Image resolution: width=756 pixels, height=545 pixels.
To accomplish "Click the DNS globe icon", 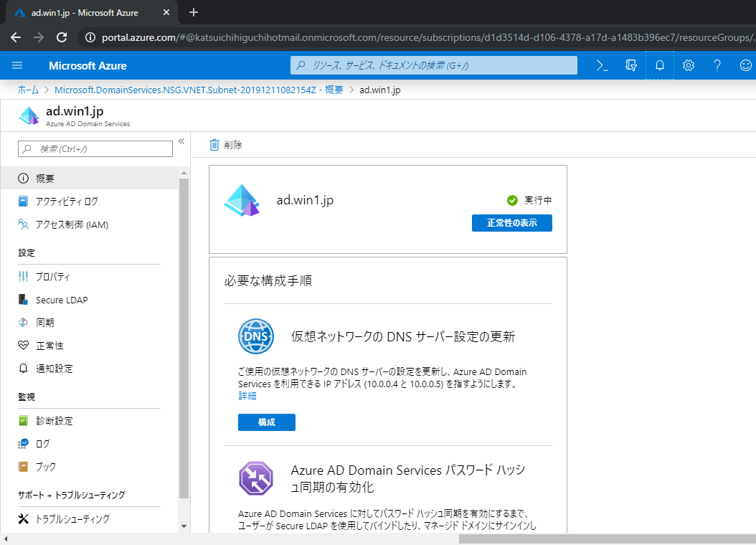I will tap(256, 336).
